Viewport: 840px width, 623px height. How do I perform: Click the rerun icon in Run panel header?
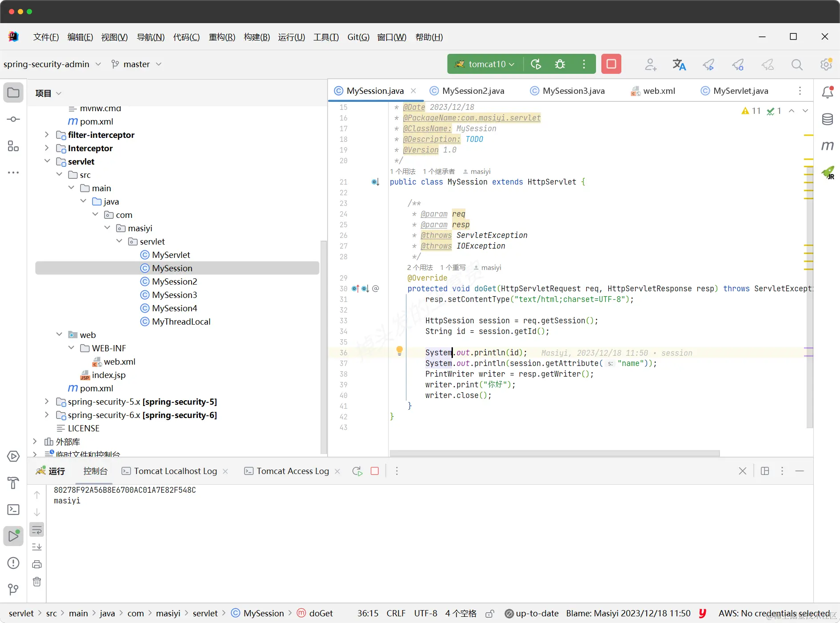tap(357, 471)
